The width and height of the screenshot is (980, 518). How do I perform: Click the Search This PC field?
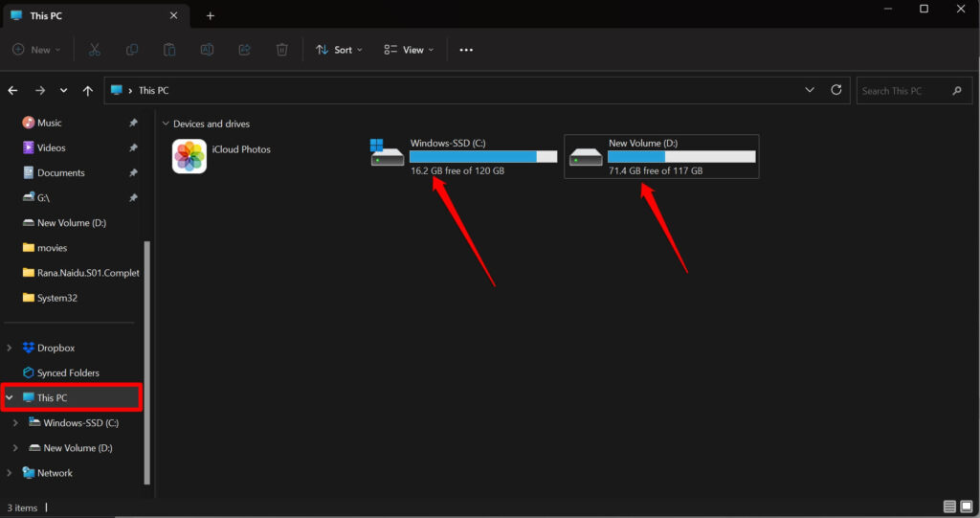(x=902, y=91)
